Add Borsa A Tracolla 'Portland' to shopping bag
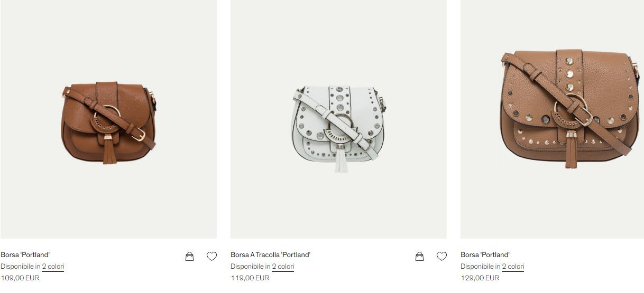Image resolution: width=644 pixels, height=293 pixels. click(x=419, y=257)
